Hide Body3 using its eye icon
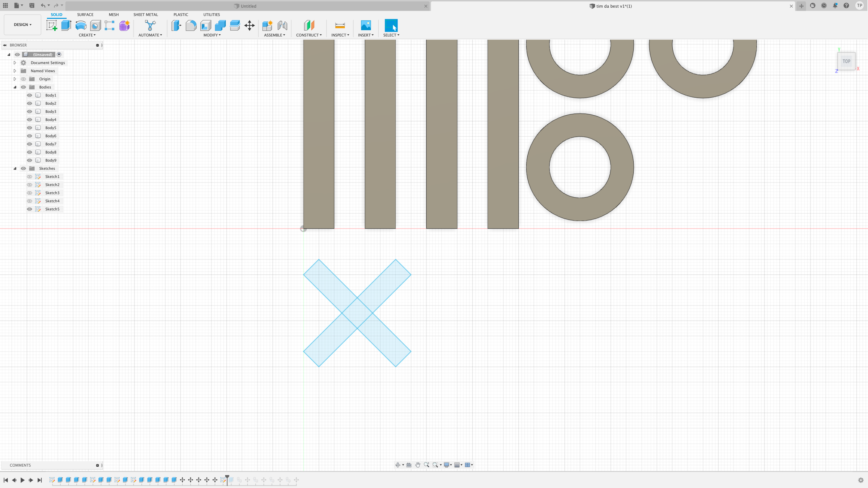Image resolution: width=868 pixels, height=488 pixels. click(x=30, y=111)
